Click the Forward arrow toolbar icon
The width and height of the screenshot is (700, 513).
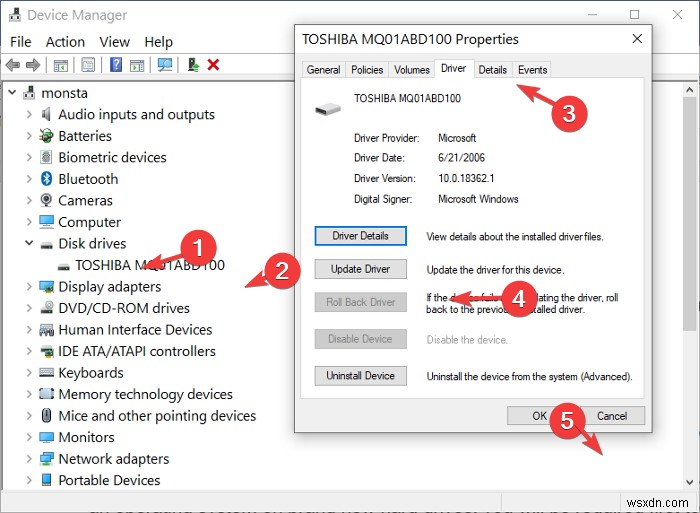click(33, 65)
